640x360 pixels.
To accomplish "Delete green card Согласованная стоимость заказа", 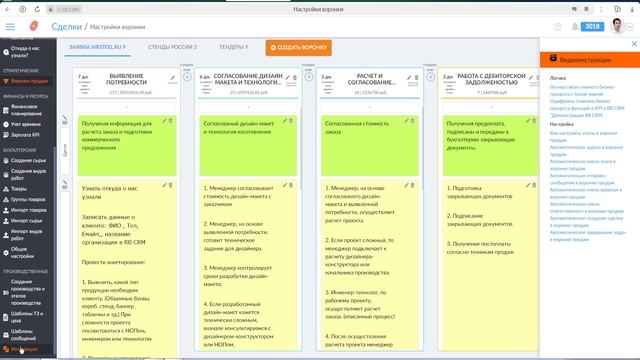I will (413, 120).
